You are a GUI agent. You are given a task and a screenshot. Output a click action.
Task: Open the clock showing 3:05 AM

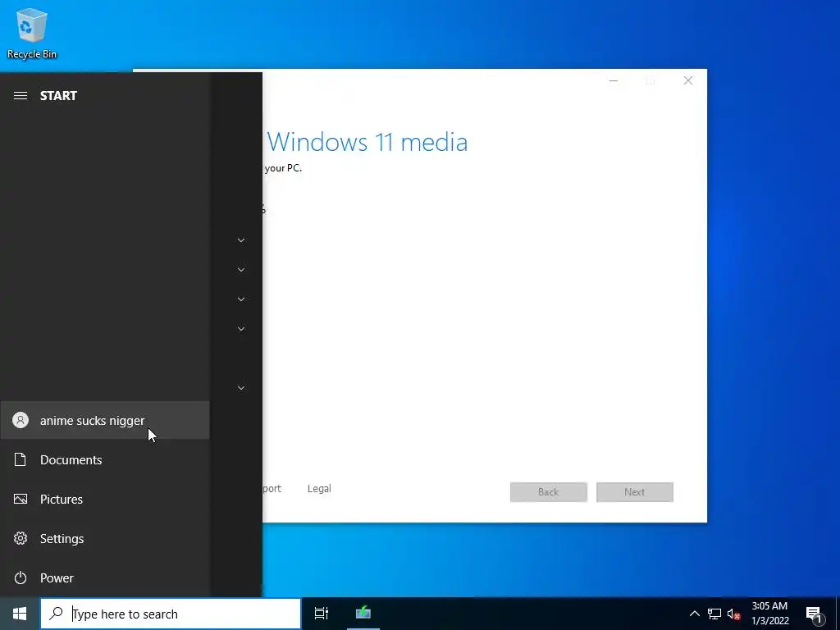tap(769, 614)
